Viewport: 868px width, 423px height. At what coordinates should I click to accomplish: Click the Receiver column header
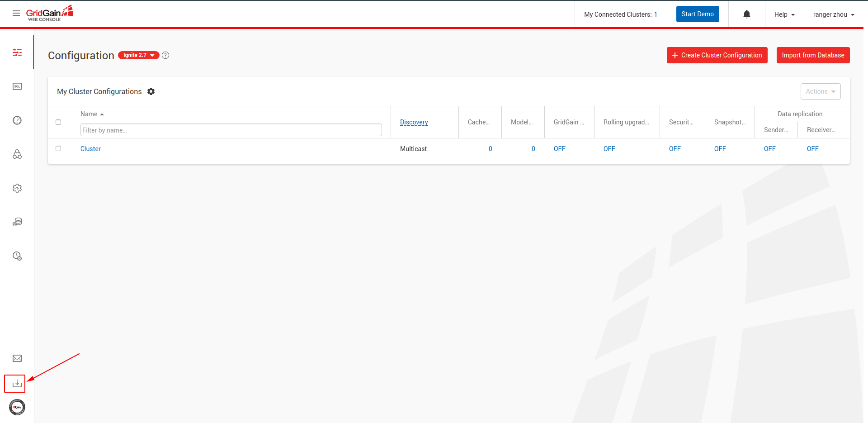821,130
